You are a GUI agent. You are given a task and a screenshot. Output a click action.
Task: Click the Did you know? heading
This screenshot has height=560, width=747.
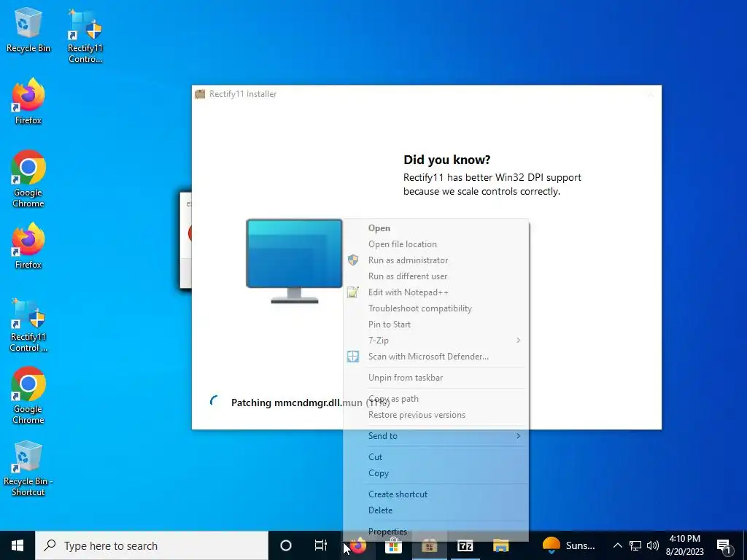coord(447,160)
